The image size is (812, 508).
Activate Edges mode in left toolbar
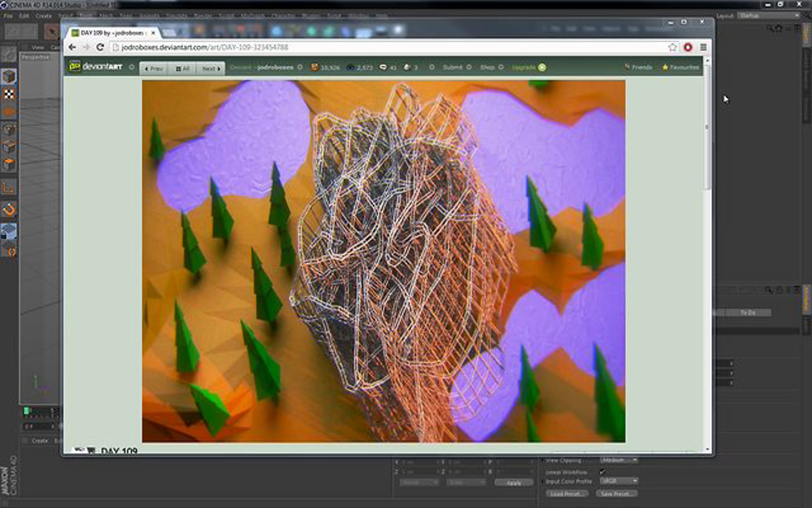pyautogui.click(x=9, y=147)
